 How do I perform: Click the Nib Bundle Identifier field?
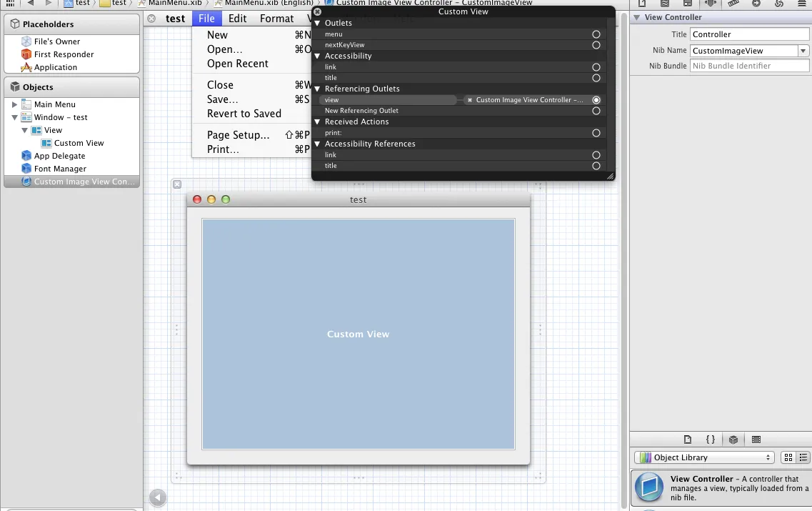(749, 66)
